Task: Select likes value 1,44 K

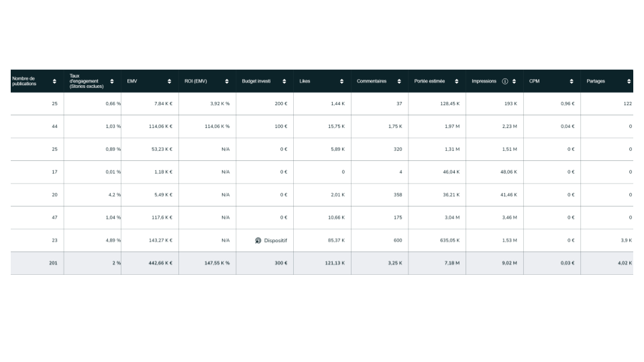Action: (338, 104)
